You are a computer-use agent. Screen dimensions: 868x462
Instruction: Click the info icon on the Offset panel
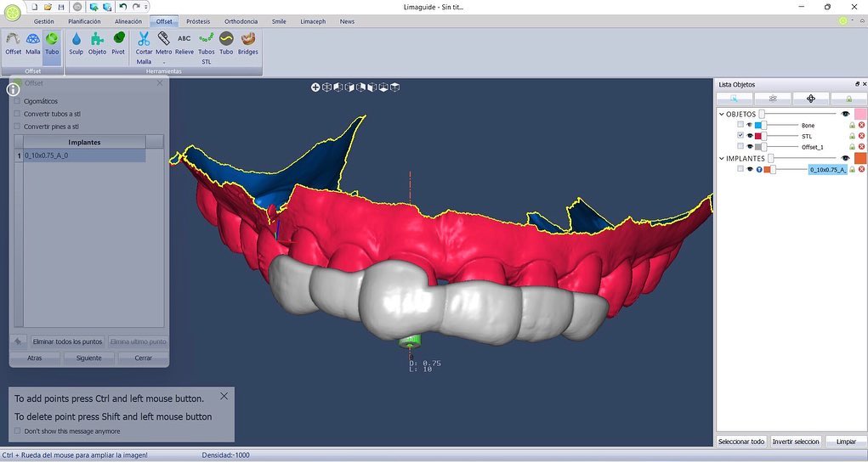[x=14, y=89]
